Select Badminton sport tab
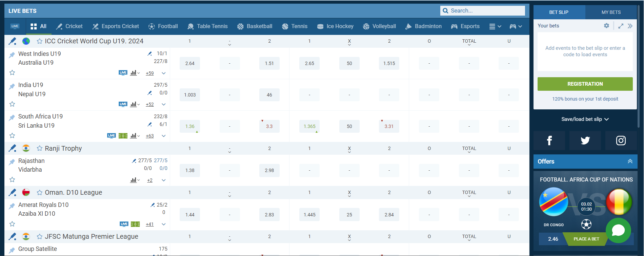644x256 pixels. [x=423, y=26]
